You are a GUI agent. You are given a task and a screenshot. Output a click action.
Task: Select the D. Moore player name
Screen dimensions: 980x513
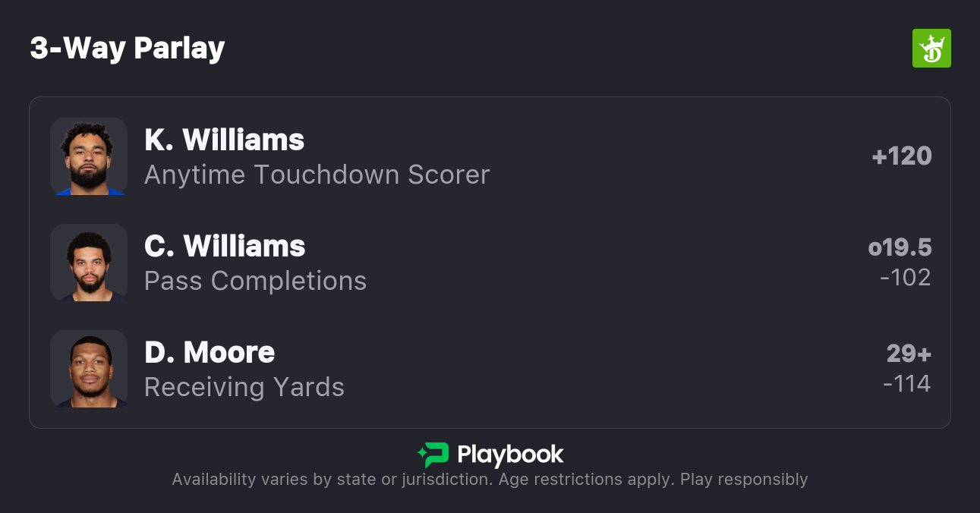[210, 352]
